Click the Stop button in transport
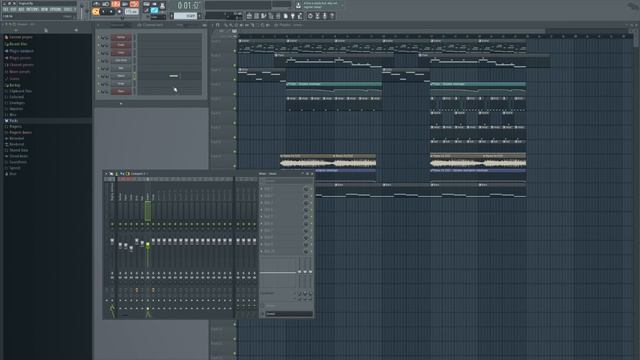Viewport: 640px width, 360px height. click(x=111, y=12)
